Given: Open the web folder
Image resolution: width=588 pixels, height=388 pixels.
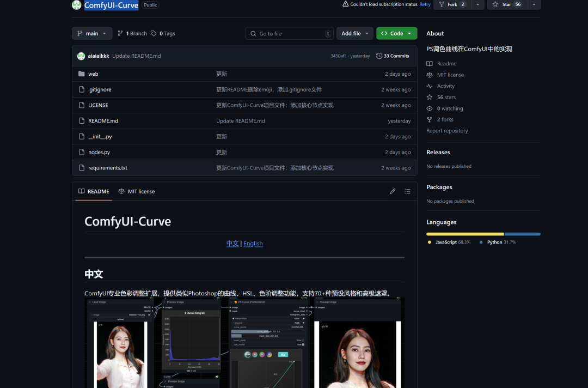Looking at the screenshot, I should (93, 74).
